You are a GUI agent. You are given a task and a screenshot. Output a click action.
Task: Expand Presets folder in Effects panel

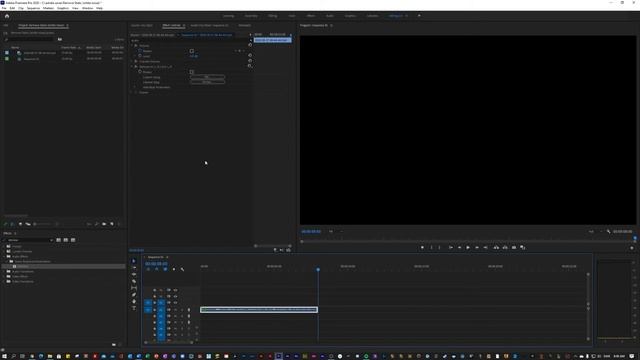[x=4, y=247]
